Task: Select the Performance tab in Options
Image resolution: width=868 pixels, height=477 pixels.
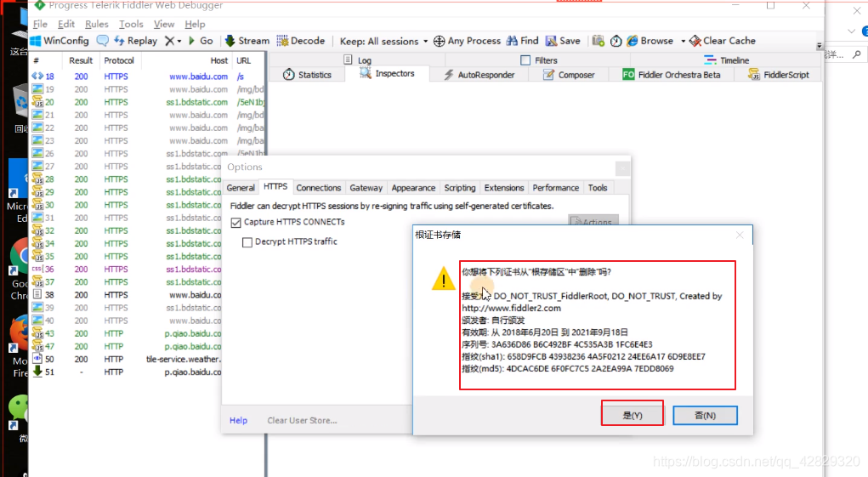Action: (556, 188)
